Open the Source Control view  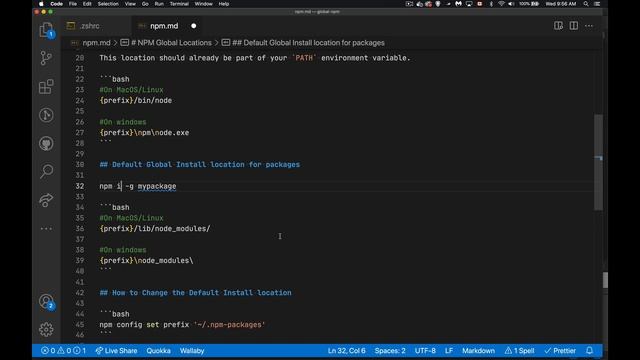[x=46, y=58]
